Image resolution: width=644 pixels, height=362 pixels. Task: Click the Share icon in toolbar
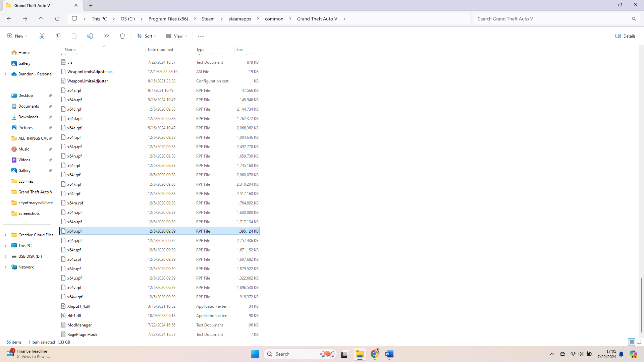106,36
